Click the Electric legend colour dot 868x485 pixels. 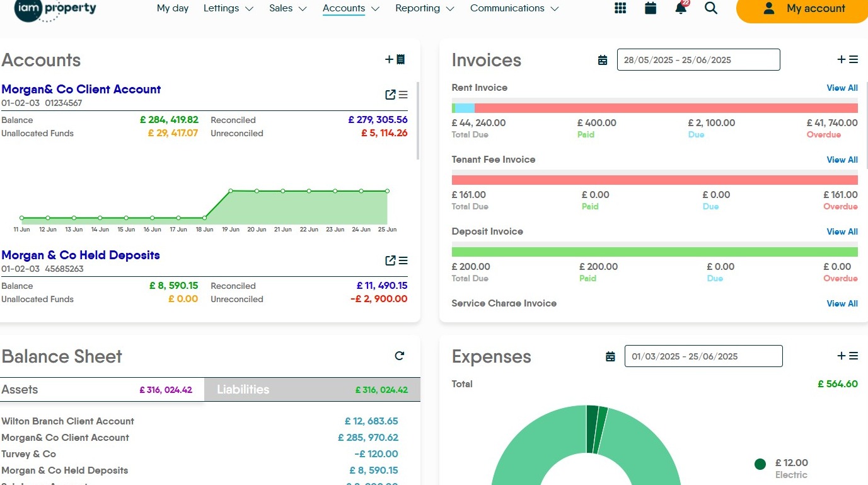760,464
